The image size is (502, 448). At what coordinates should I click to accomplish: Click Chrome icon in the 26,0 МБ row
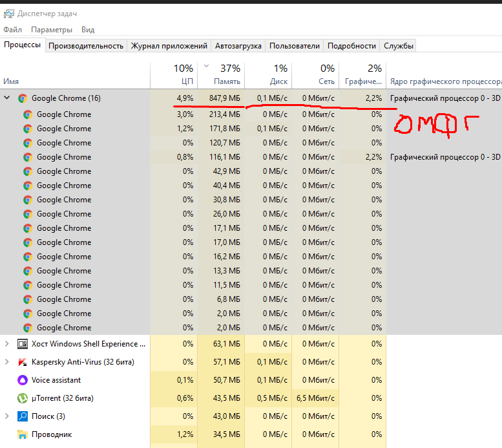pyautogui.click(x=28, y=214)
